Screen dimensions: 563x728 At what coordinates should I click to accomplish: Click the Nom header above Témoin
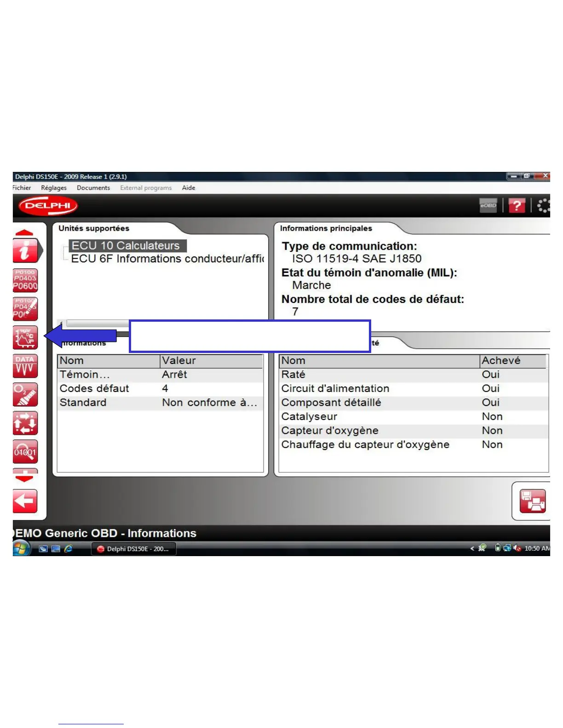(109, 361)
